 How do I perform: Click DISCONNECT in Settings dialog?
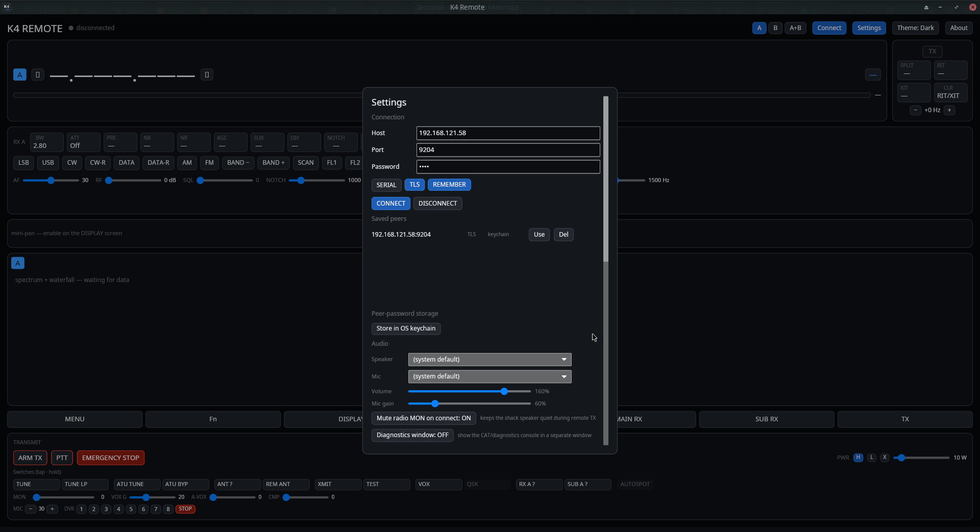pyautogui.click(x=437, y=204)
